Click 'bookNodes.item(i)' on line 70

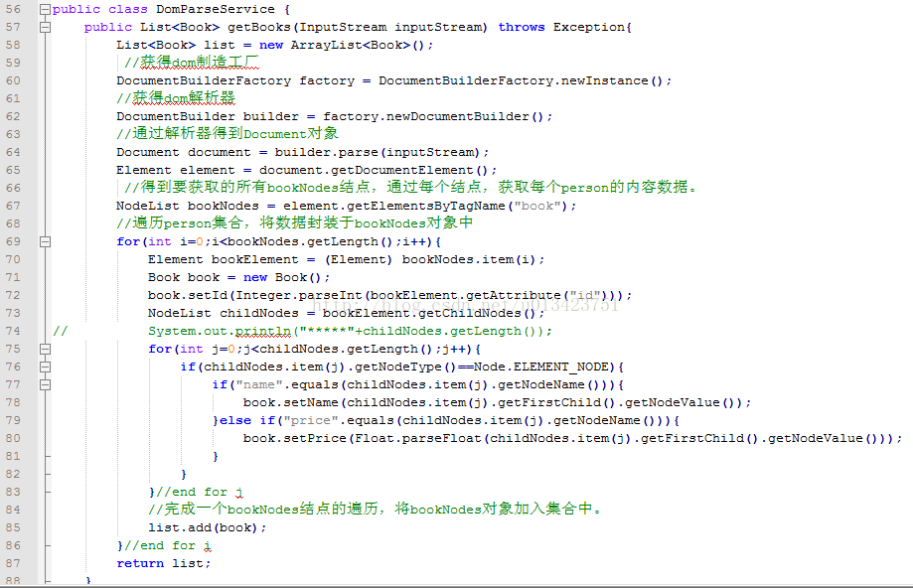click(x=469, y=259)
